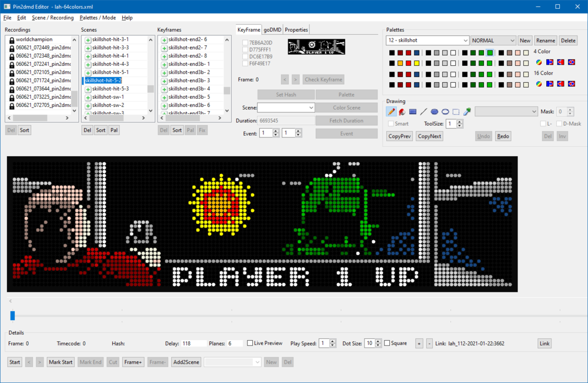Click the Mark Start button
The height and width of the screenshot is (383, 588).
(x=61, y=362)
